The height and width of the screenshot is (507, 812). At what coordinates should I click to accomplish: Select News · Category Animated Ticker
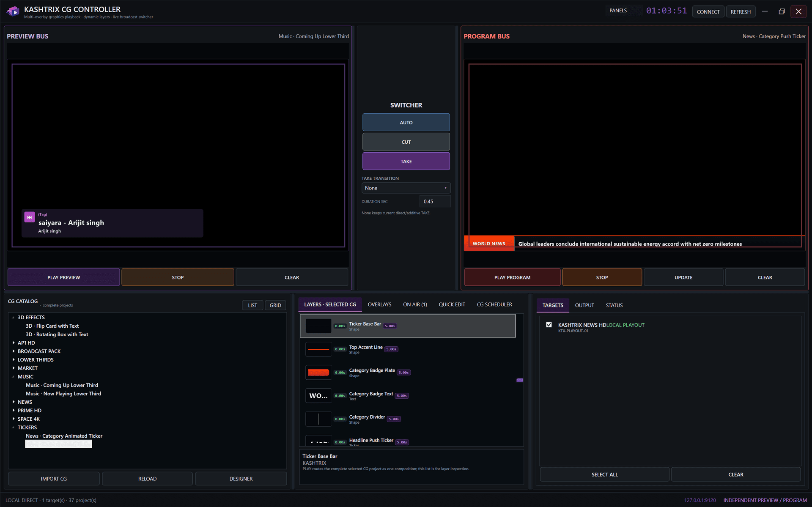[64, 436]
